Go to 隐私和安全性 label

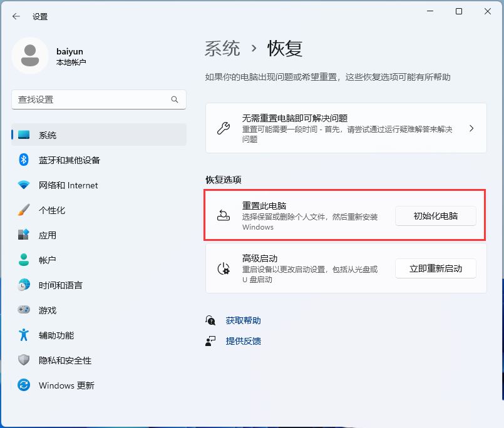[x=65, y=360]
